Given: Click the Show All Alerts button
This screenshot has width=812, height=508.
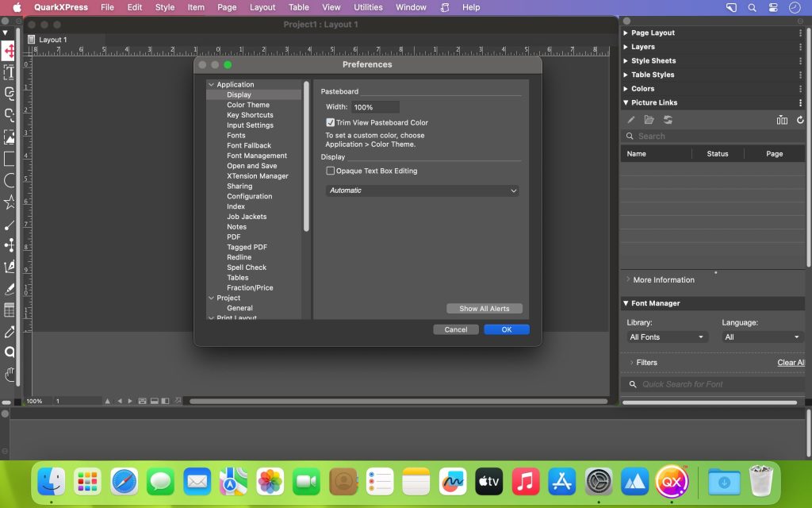Looking at the screenshot, I should click(485, 308).
